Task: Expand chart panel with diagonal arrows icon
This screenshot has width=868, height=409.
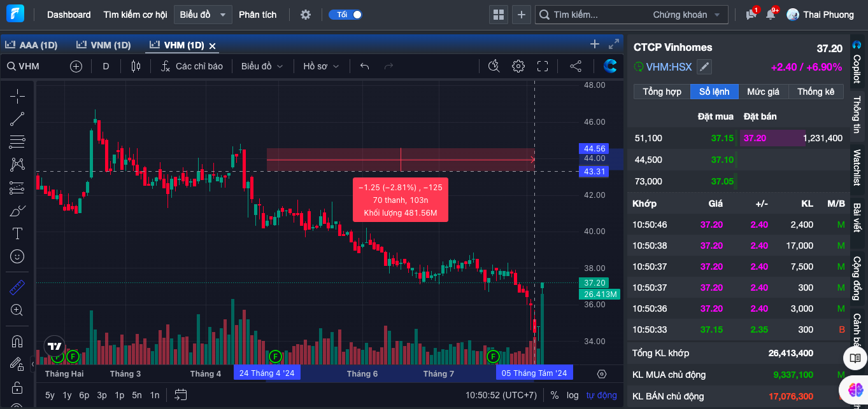Action: (x=614, y=44)
